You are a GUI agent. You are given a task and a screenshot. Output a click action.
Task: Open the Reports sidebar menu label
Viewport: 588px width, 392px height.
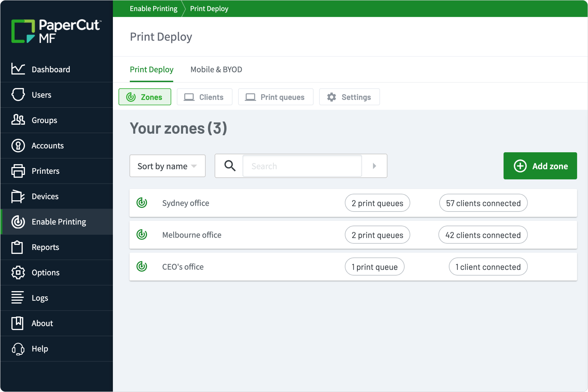coord(45,247)
